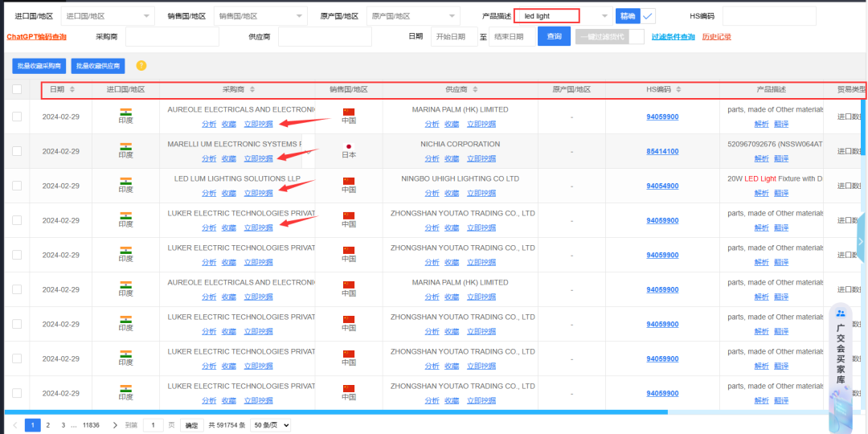Click the India flag in the AUREOLE first row

[125, 111]
